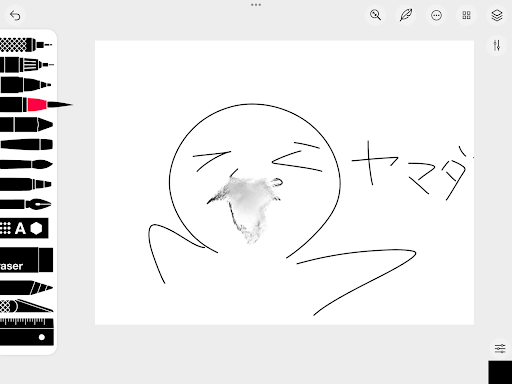Image resolution: width=512 pixels, height=384 pixels.
Task: Open the zoom magnifier tool
Action: coord(376,15)
